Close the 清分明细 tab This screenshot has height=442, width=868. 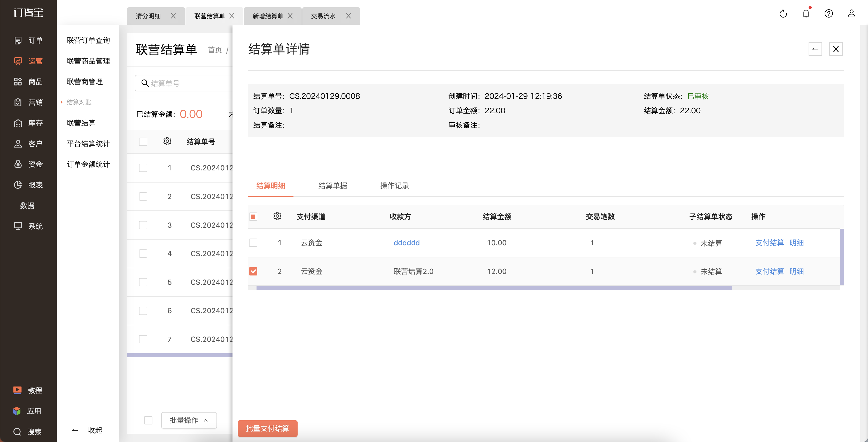pyautogui.click(x=173, y=16)
